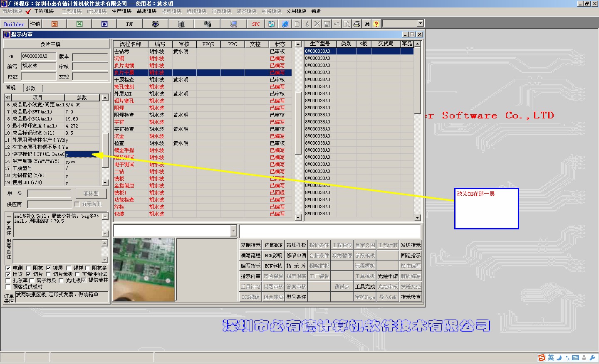599x364 pixels.
Task: Click the JUP toolbar button
Action: (129, 24)
